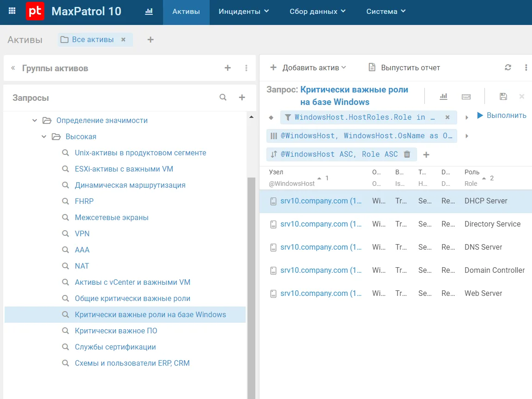Open srv10.company.com in Directory Service row

(x=320, y=224)
